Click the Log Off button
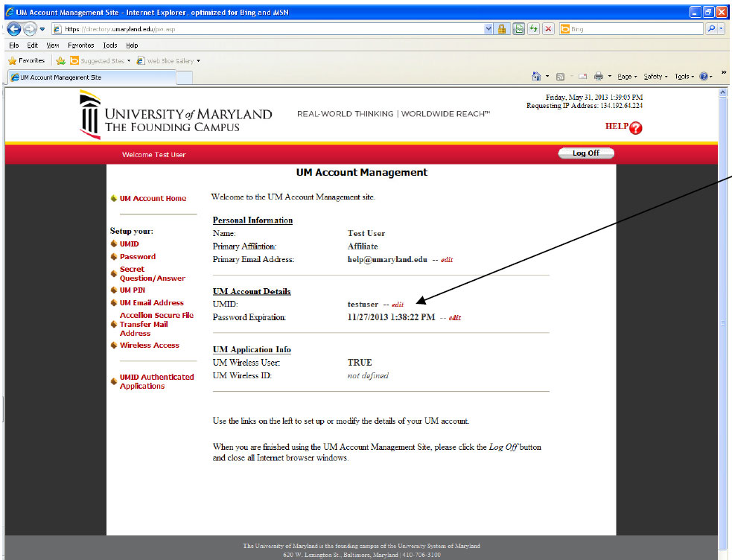The height and width of the screenshot is (560, 732). coord(585,152)
